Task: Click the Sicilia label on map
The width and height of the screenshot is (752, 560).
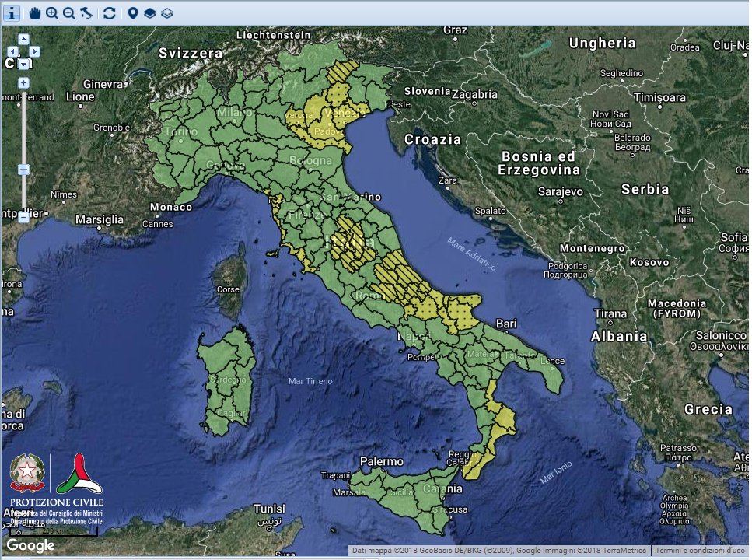Action: click(401, 492)
